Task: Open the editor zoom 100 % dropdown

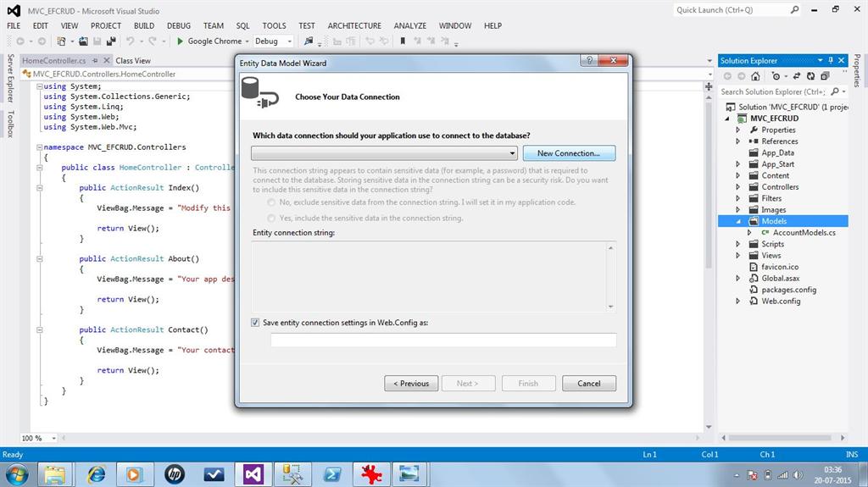Action: click(53, 438)
